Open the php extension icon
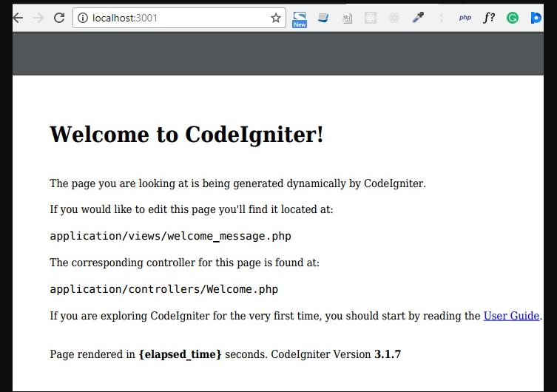Screen dimensions: 557x392 click(x=465, y=18)
